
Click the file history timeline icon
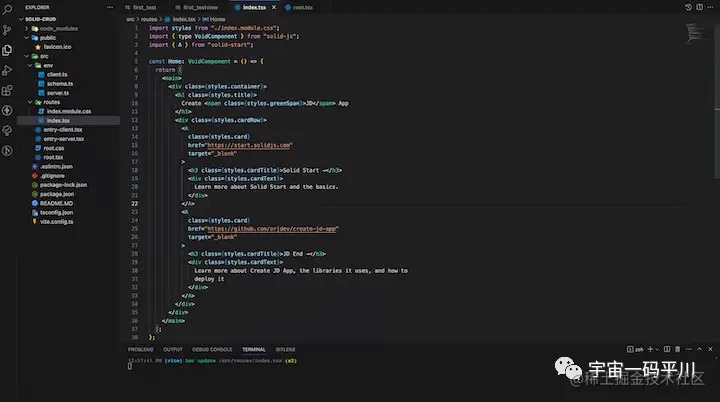[x=688, y=7]
